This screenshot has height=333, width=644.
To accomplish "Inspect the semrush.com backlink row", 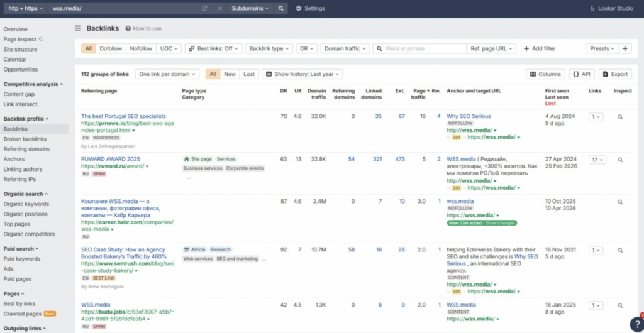I will [619, 250].
